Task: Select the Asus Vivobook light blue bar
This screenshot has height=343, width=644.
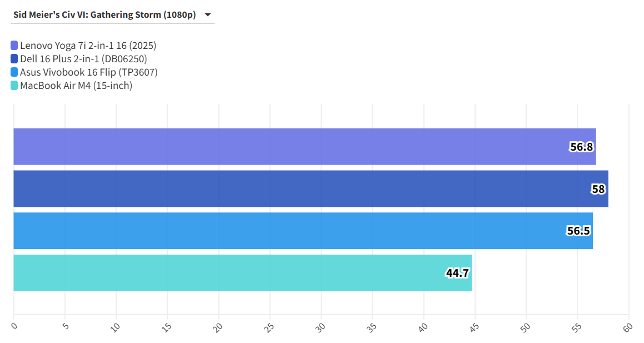Action: point(278,231)
